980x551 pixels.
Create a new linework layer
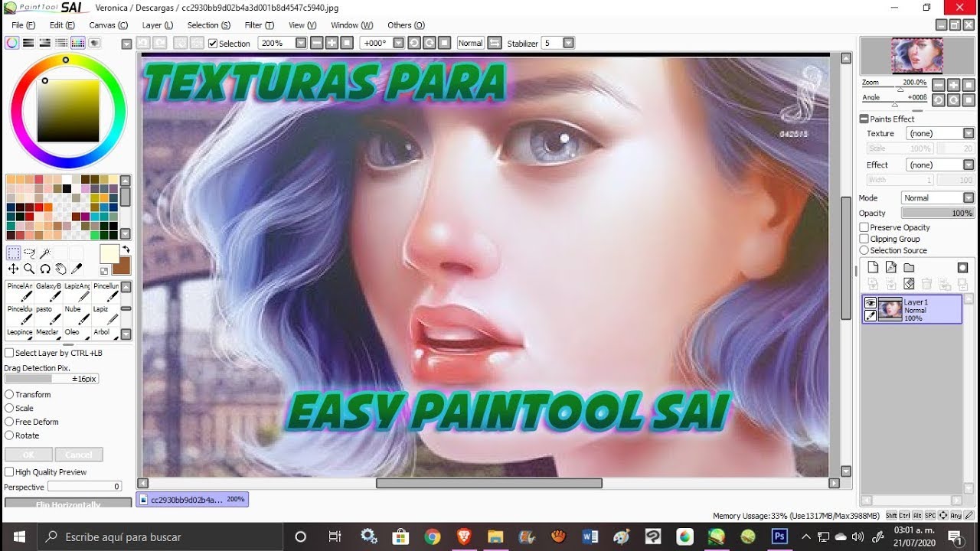[890, 267]
